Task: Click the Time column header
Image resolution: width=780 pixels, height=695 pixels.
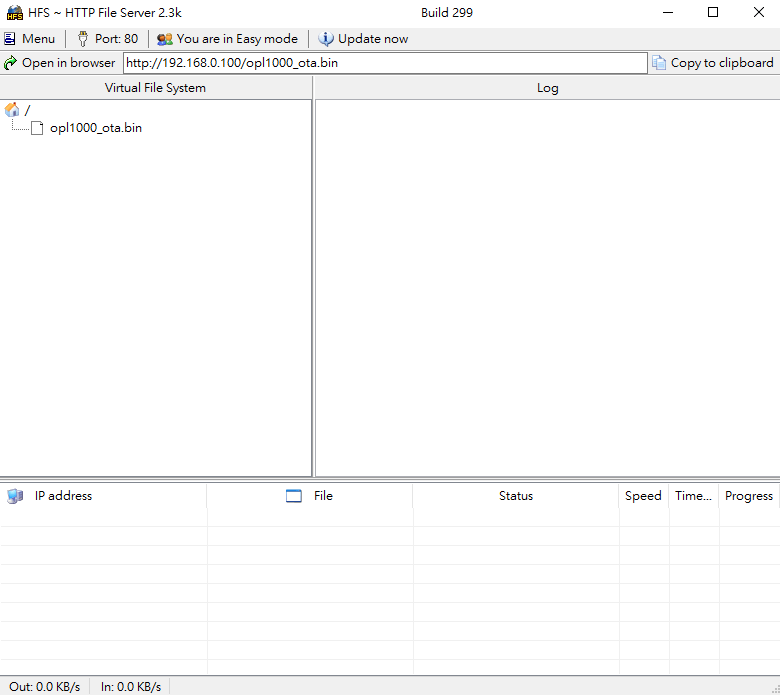Action: tap(693, 496)
